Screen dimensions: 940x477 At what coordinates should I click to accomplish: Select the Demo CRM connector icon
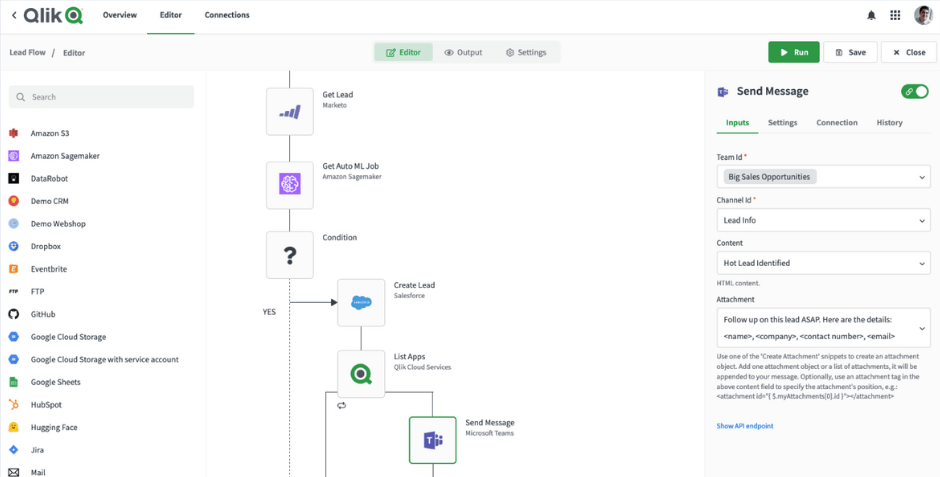point(14,201)
